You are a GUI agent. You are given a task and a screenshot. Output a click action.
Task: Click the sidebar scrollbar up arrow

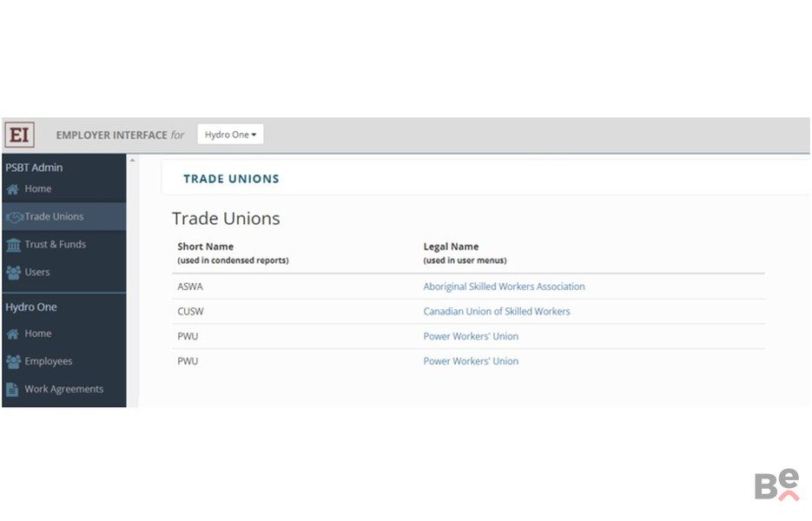pos(132,161)
